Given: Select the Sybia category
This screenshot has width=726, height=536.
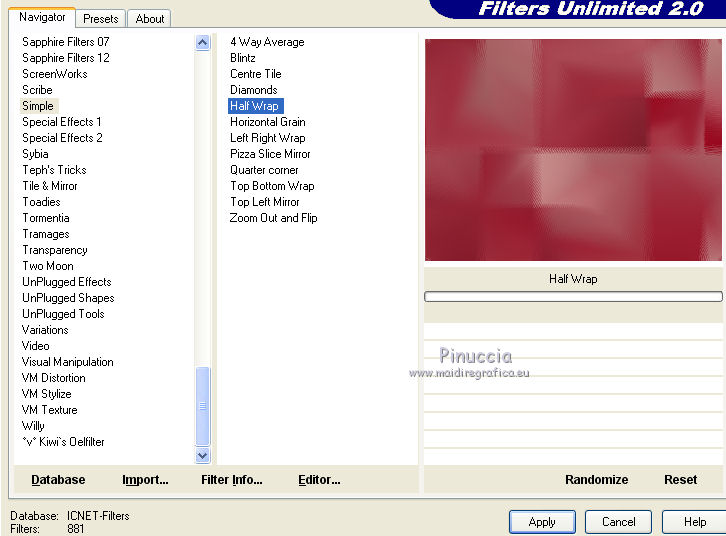Looking at the screenshot, I should point(35,154).
